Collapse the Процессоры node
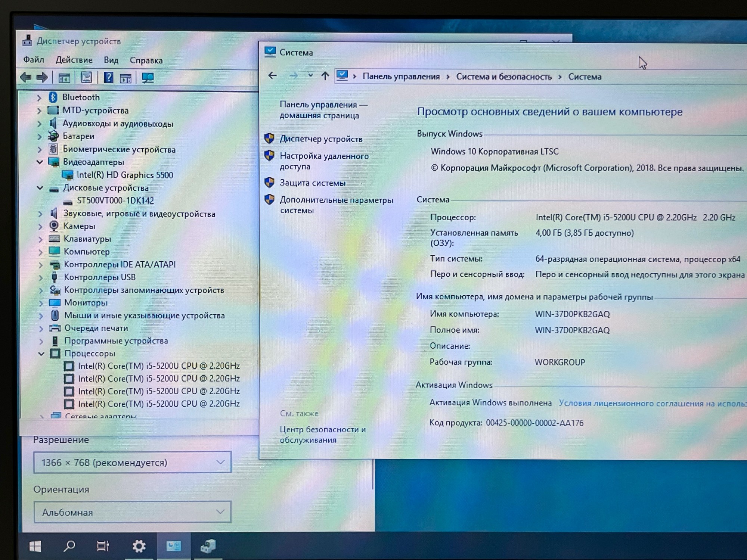Screen dimensions: 747x560 point(41,354)
